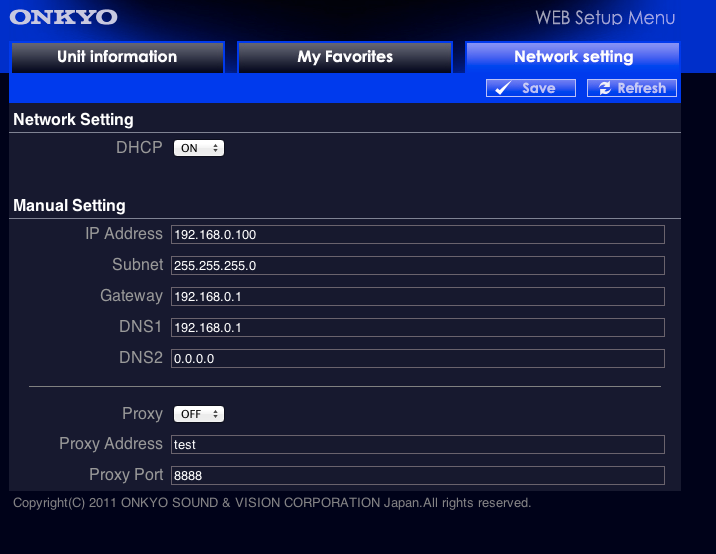Click the Manual Setting section heading

pos(69,205)
